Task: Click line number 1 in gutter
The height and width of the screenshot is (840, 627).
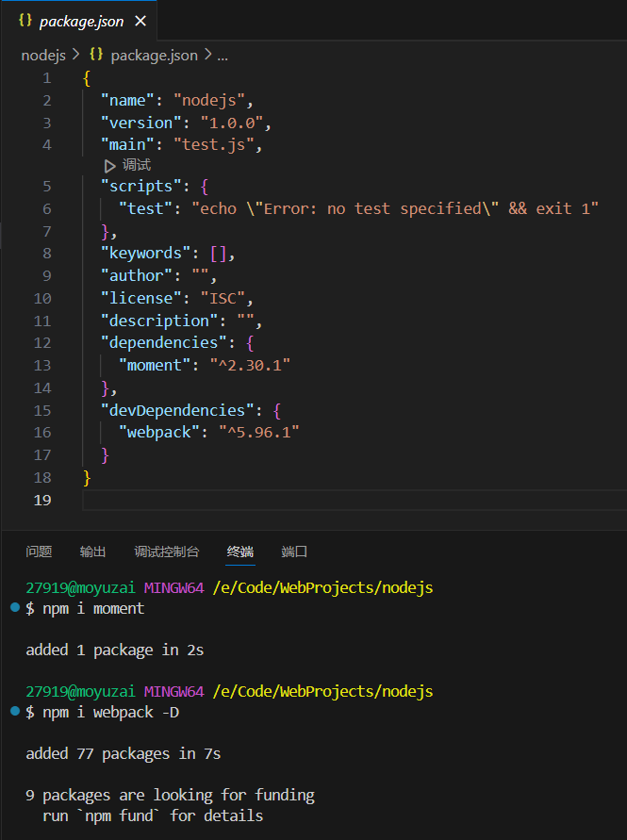Action: pyautogui.click(x=47, y=78)
